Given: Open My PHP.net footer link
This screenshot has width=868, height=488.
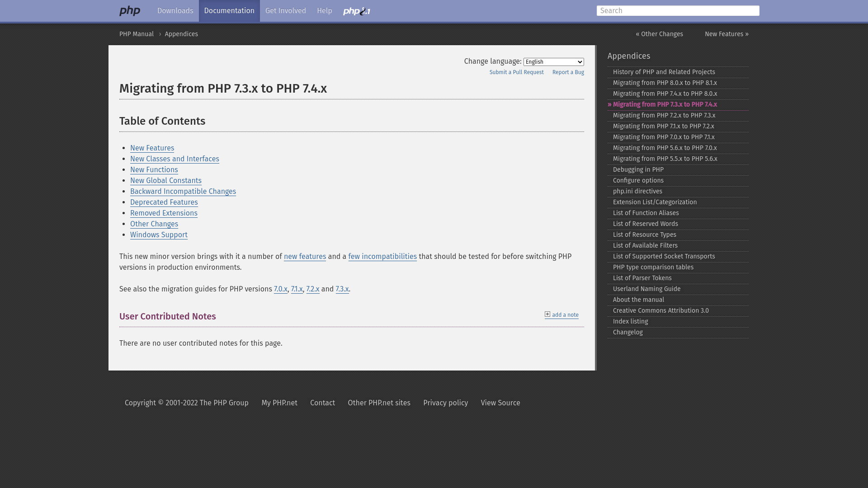Looking at the screenshot, I should 279,403.
